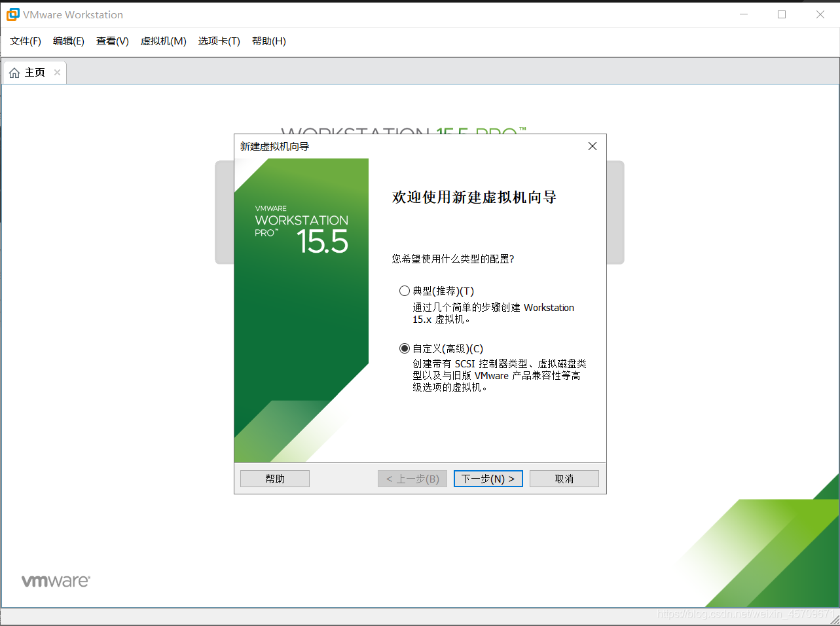The image size is (840, 626).
Task: Open the 查看(V) menu
Action: tap(111, 41)
